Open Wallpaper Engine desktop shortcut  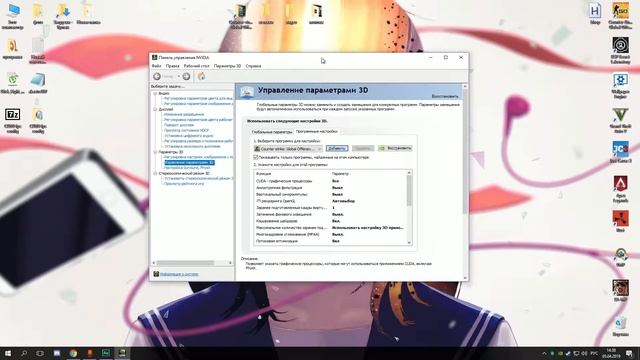(x=620, y=86)
